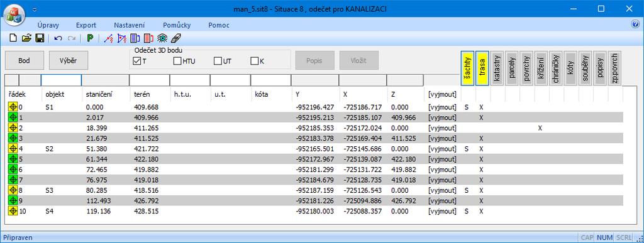Uncheck the T checkbox in Odečet 3D bodu
644x243 pixels.
[x=137, y=61]
